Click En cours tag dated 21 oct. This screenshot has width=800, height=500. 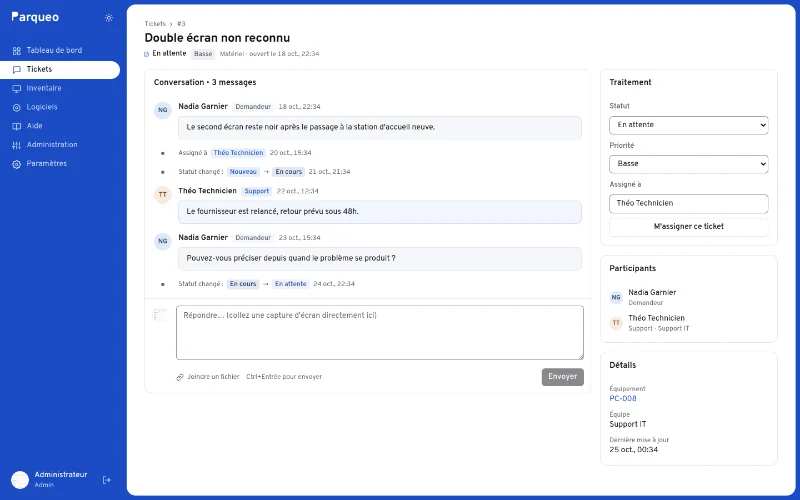tap(289, 172)
